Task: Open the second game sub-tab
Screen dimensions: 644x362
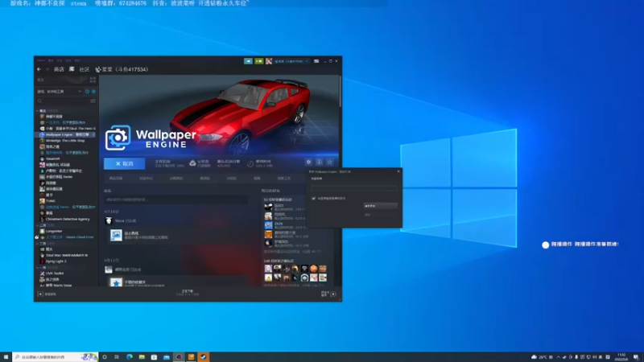Action: point(146,179)
